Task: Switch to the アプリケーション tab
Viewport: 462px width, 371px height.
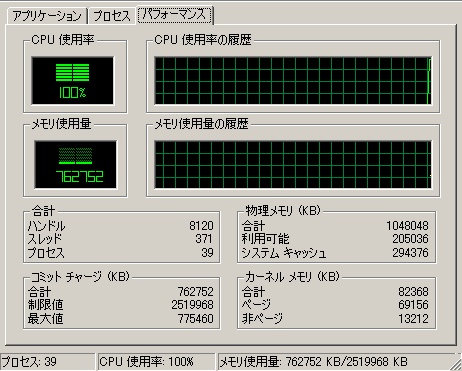Action: point(47,16)
